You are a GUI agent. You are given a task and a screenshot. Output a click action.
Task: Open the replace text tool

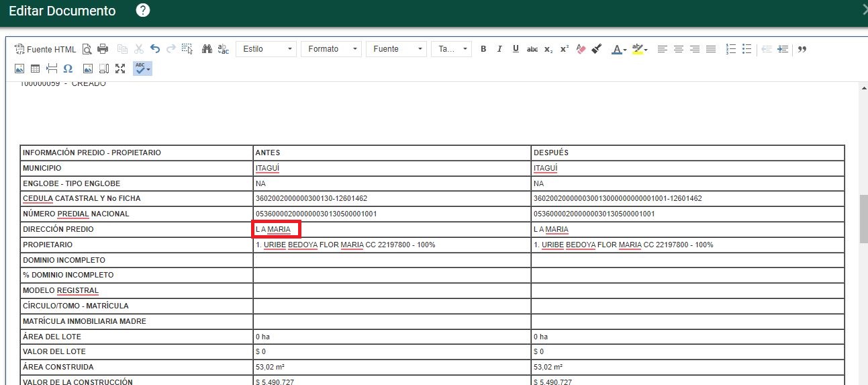(x=224, y=49)
